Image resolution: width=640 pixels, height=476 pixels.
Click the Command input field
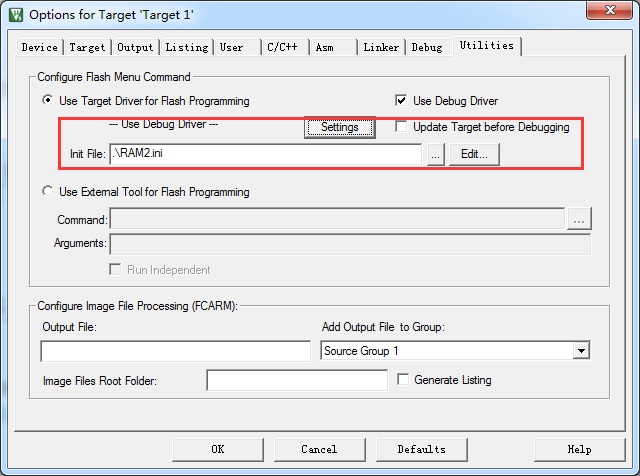click(x=337, y=218)
